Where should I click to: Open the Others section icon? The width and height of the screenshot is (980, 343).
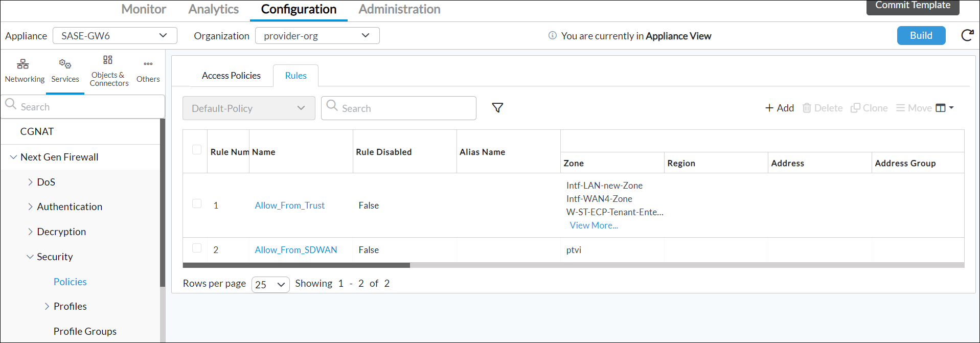pyautogui.click(x=148, y=64)
